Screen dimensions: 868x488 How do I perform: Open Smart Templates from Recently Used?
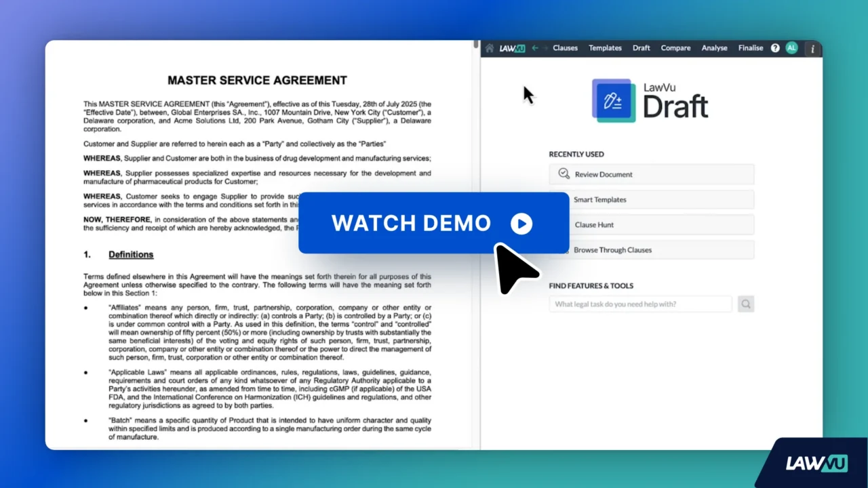tap(652, 199)
